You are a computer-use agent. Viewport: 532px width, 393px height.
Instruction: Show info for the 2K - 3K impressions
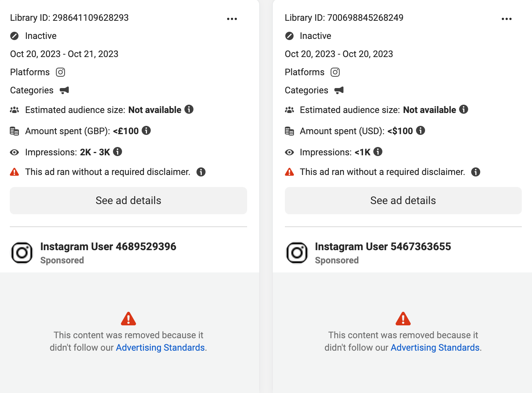click(x=118, y=152)
